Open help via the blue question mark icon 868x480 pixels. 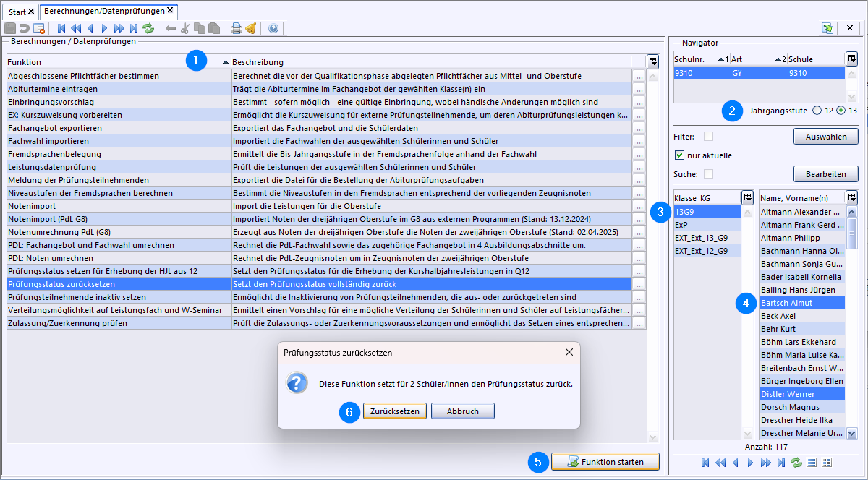273,29
